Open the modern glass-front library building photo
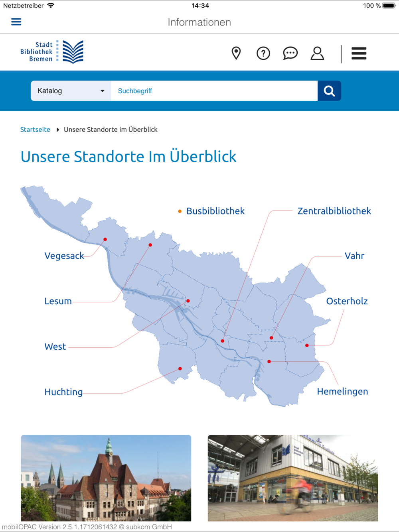 tap(293, 478)
